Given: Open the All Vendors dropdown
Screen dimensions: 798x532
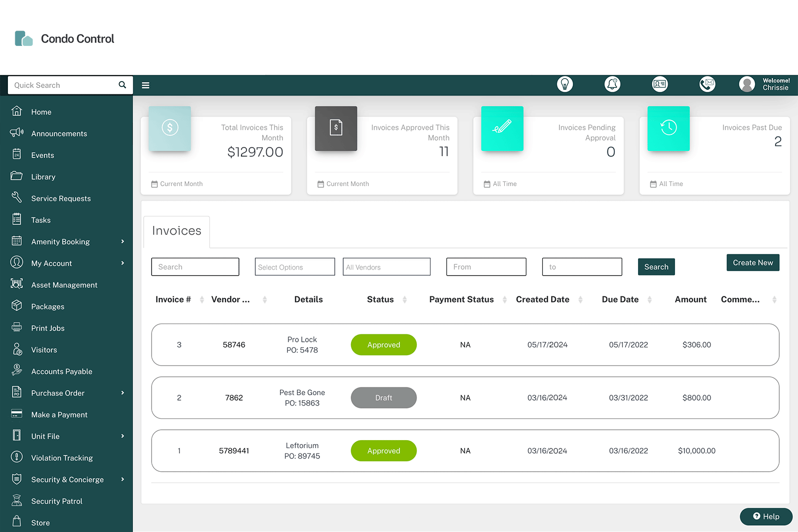Looking at the screenshot, I should point(386,267).
